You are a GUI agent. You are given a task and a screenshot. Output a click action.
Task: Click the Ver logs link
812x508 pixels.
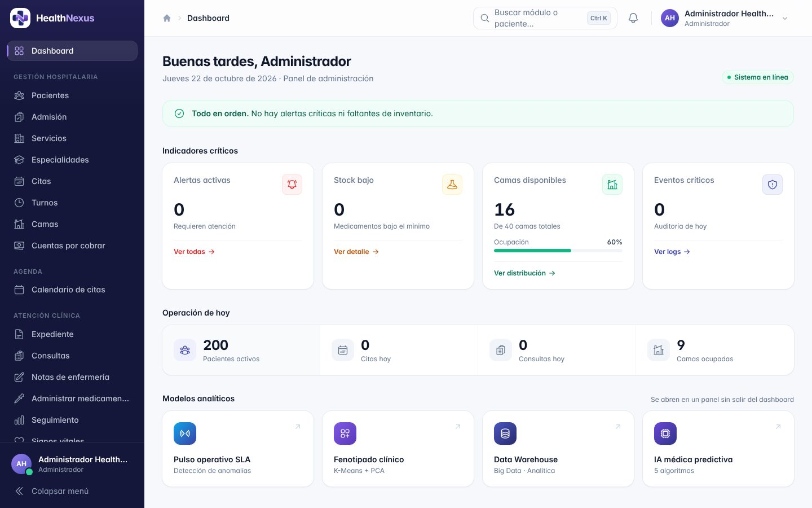[x=672, y=252]
